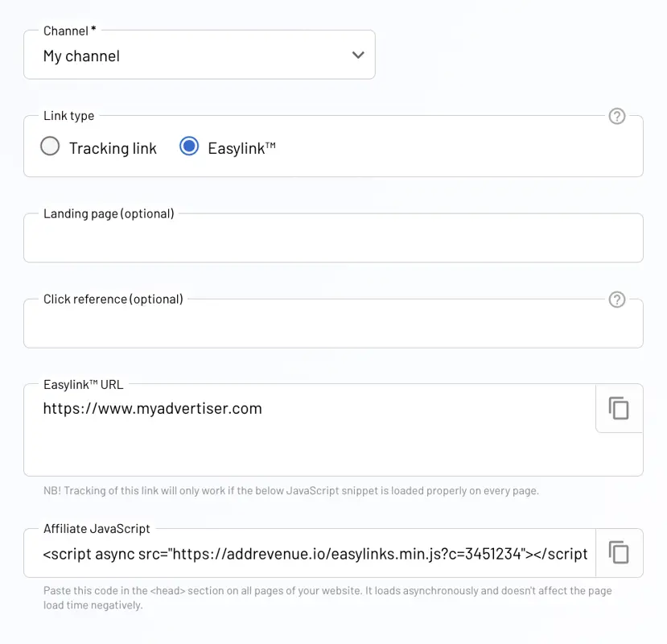Viewport: 667px width, 644px height.
Task: Copy the Easylink URL with copy icon
Action: (x=619, y=409)
